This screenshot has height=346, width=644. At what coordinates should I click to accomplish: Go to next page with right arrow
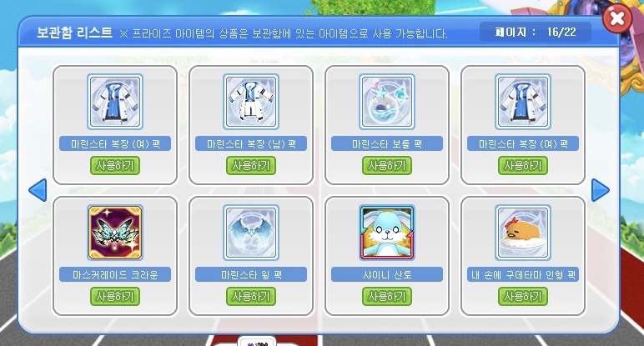pyautogui.click(x=600, y=190)
